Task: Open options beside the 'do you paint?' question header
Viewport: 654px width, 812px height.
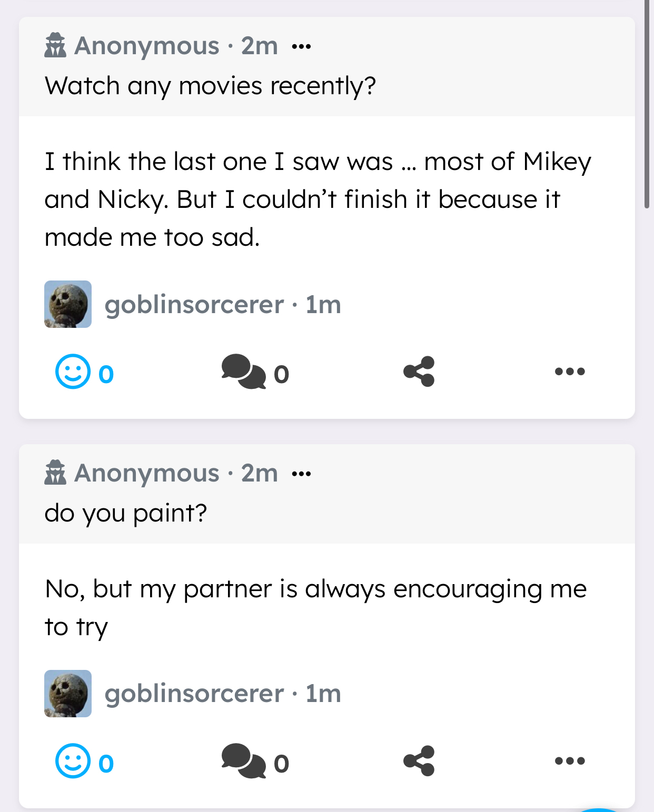Action: click(301, 474)
